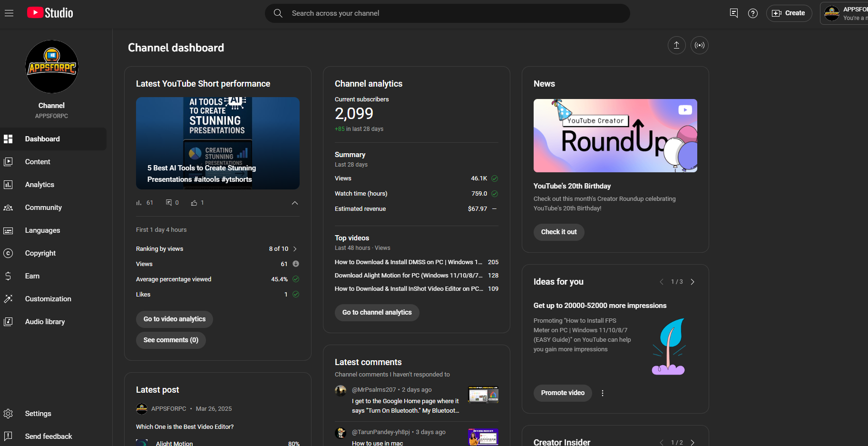Viewport: 868px width, 446px height.
Task: Open Customization in the sidebar
Action: tap(53, 299)
